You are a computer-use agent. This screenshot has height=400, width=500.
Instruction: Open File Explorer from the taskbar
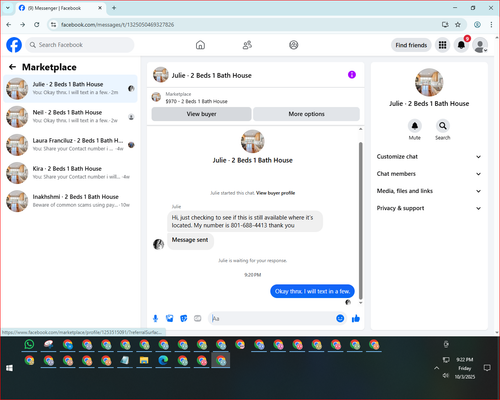point(144,360)
